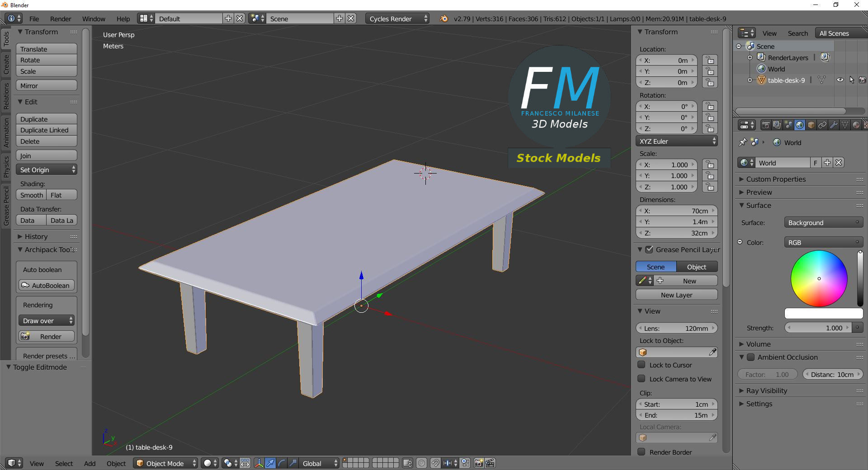Click the lock layers to scene icon
Screen dimensions: 868x470
[x=407, y=463]
